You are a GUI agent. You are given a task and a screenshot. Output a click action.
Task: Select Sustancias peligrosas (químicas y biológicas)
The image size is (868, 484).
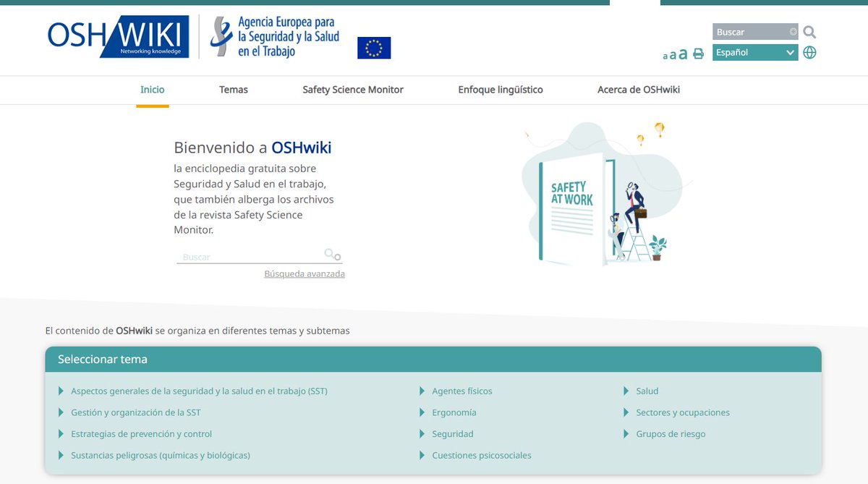(x=159, y=455)
